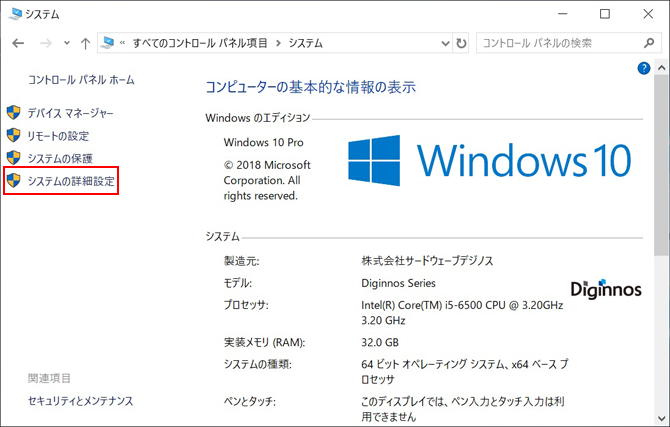Click the breadcrumb separator chevron before システム
The height and width of the screenshot is (427, 670).
(278, 43)
